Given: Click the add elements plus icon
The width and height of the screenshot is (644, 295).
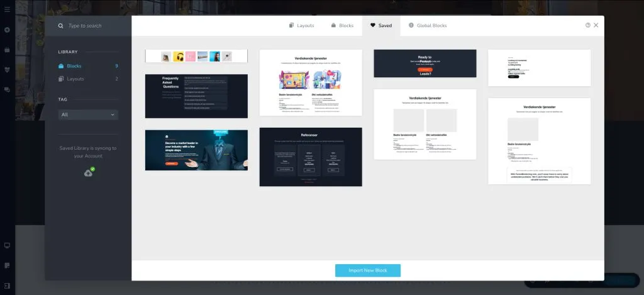Looking at the screenshot, I should [x=7, y=30].
